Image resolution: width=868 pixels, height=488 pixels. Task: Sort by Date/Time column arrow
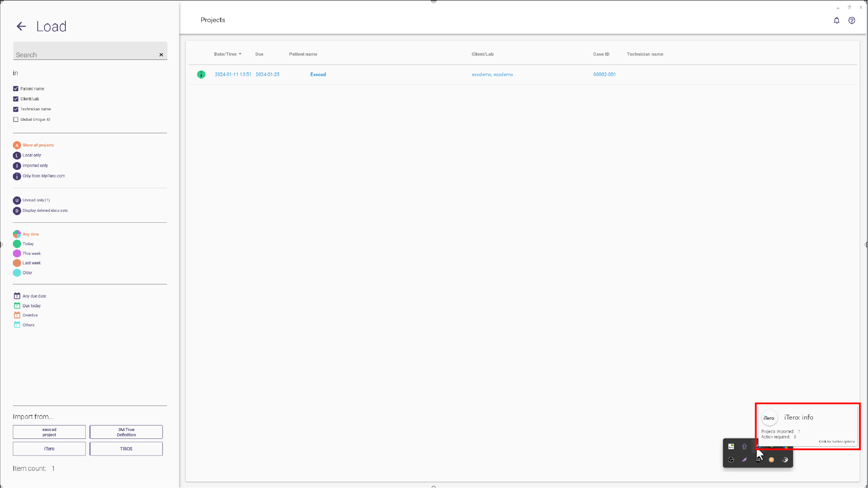coord(240,54)
